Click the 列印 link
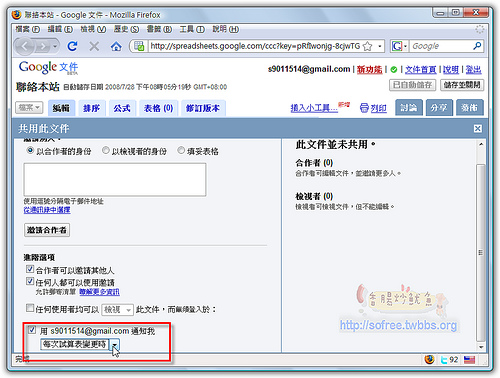 tap(379, 108)
